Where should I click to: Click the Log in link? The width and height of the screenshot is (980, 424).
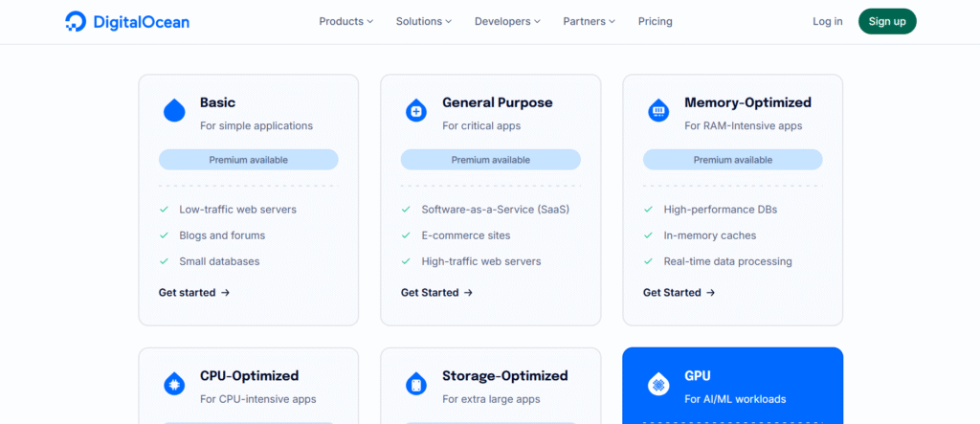(x=827, y=21)
